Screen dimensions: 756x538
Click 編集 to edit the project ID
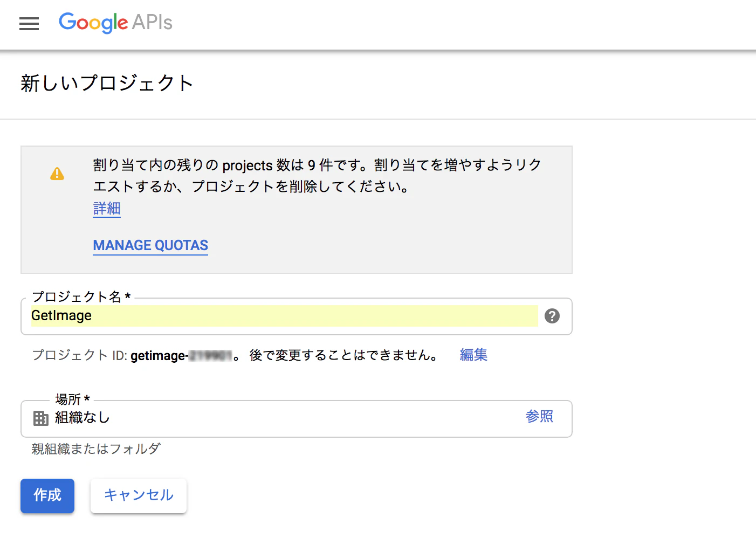coord(473,355)
